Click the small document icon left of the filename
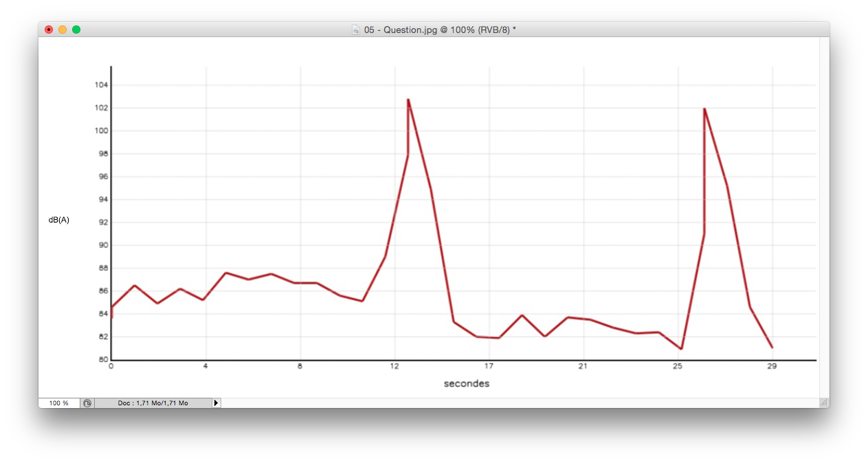 [355, 30]
